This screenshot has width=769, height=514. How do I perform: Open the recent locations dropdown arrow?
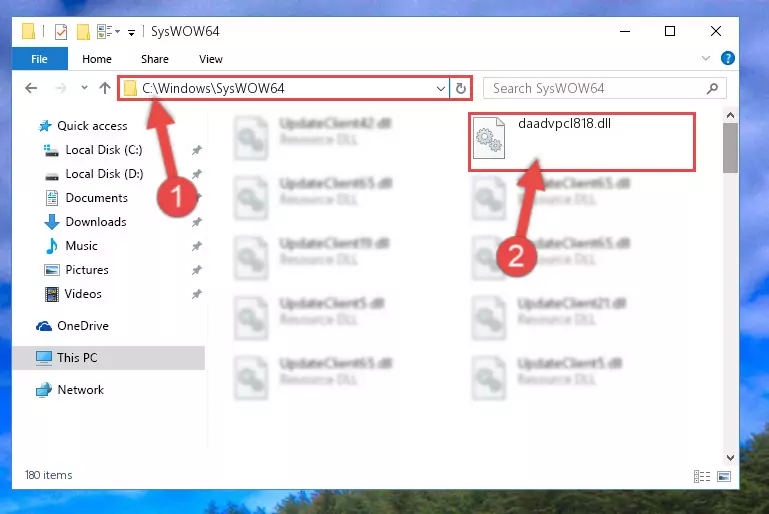tap(84, 88)
